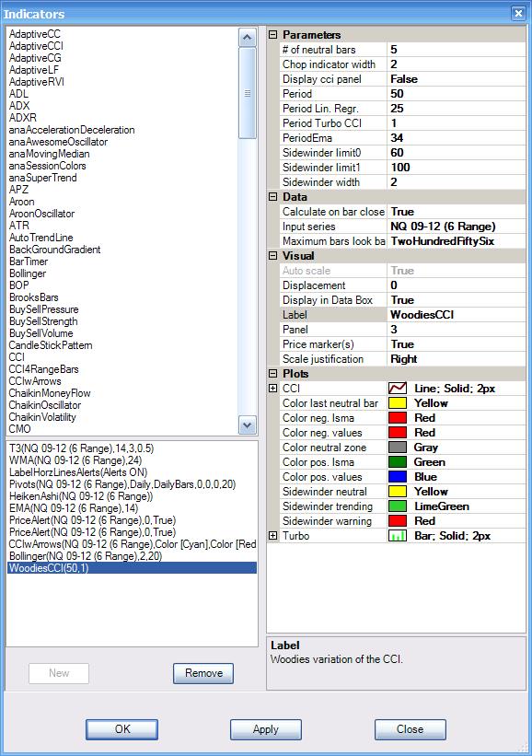This screenshot has width=532, height=756.
Task: Pick the Color neg. values red swatch
Action: 398,433
